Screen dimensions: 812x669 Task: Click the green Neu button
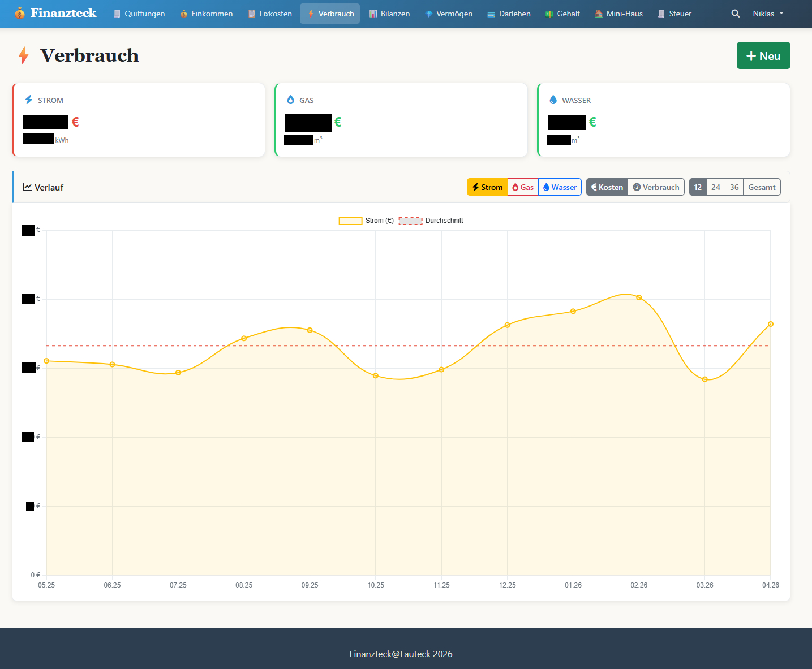[763, 55]
